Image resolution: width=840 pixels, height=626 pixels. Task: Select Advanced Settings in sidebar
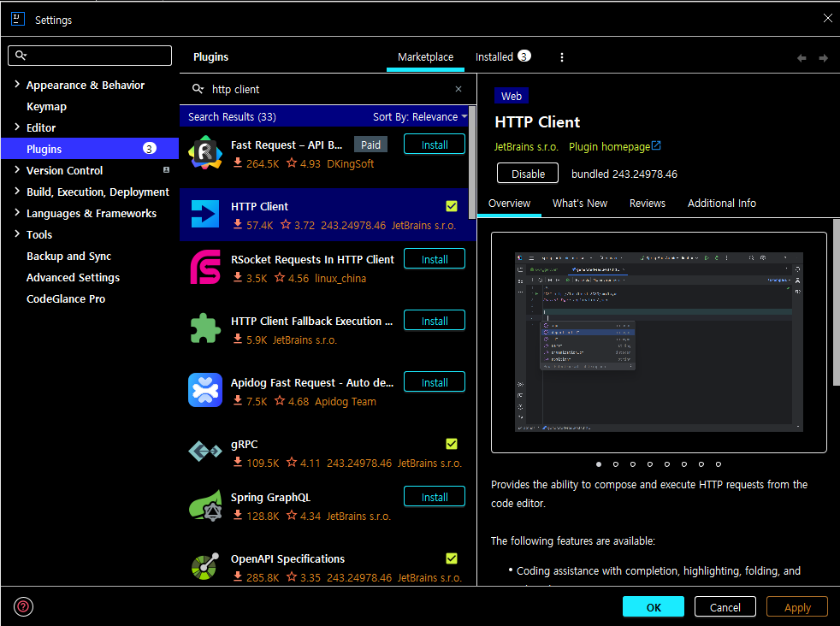coord(73,277)
